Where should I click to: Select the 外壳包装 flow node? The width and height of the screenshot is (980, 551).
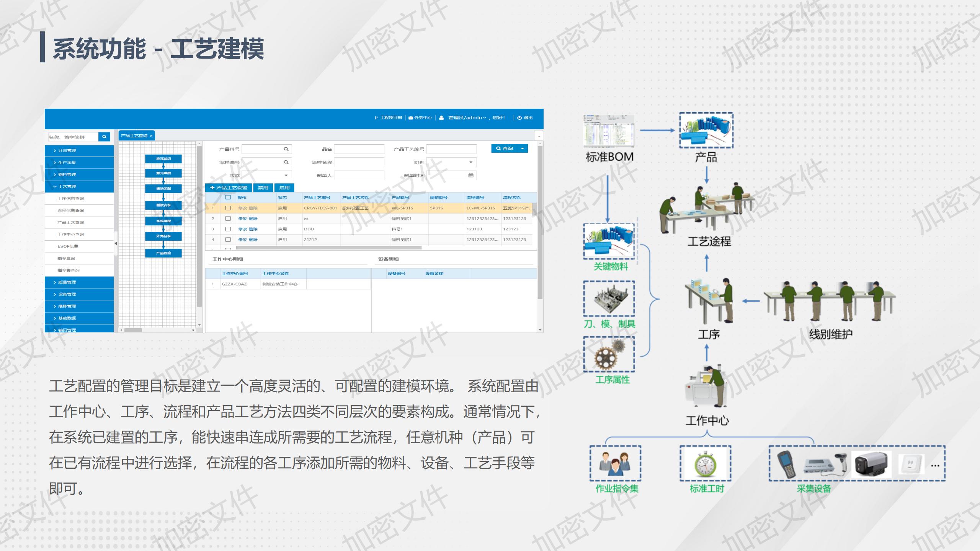163,236
